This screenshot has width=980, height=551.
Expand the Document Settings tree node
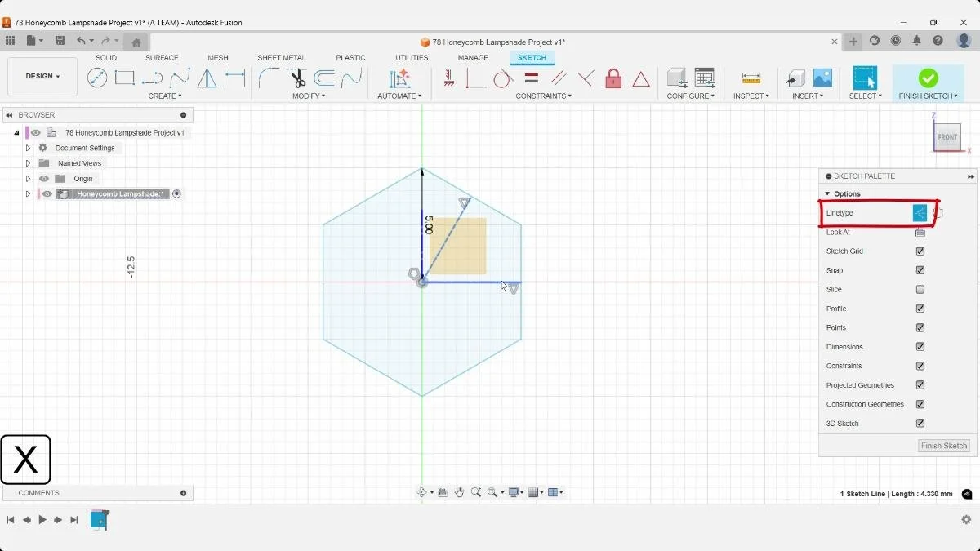(x=28, y=148)
